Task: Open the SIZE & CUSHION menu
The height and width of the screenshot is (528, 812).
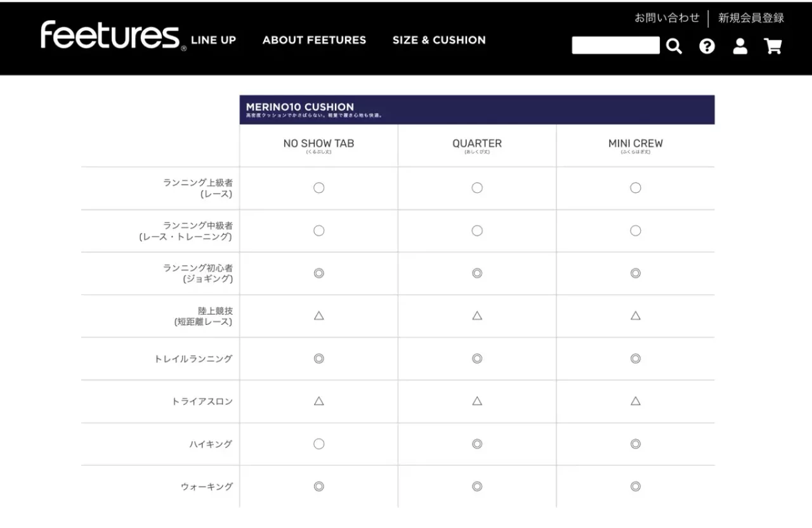Action: pyautogui.click(x=439, y=40)
